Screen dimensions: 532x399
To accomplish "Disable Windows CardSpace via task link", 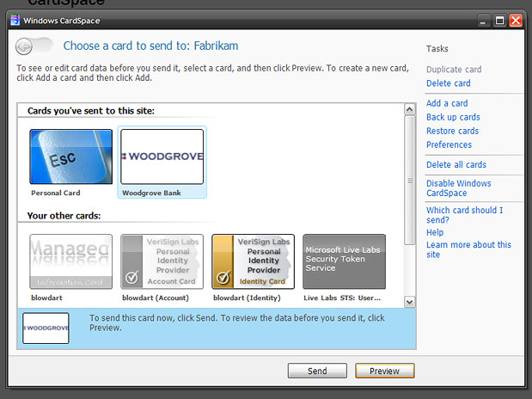I will tap(458, 188).
